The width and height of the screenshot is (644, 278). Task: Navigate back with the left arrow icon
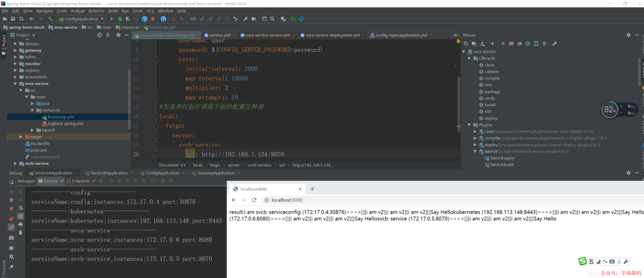(x=32, y=19)
